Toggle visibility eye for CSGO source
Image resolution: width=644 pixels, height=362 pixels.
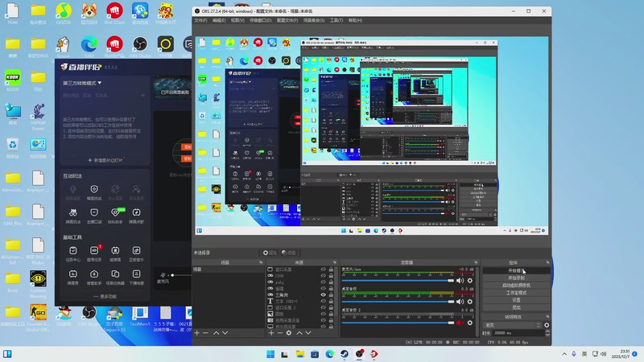pyautogui.click(x=324, y=276)
